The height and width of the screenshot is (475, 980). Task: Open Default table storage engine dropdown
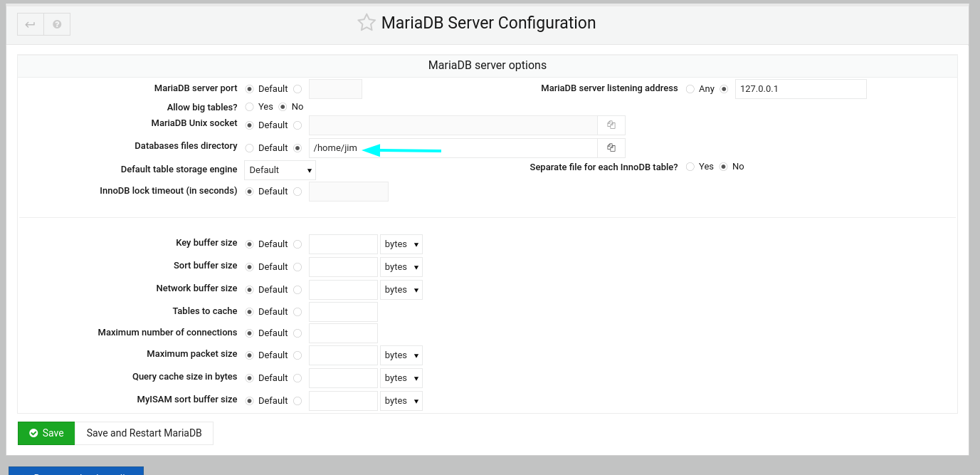tap(280, 170)
